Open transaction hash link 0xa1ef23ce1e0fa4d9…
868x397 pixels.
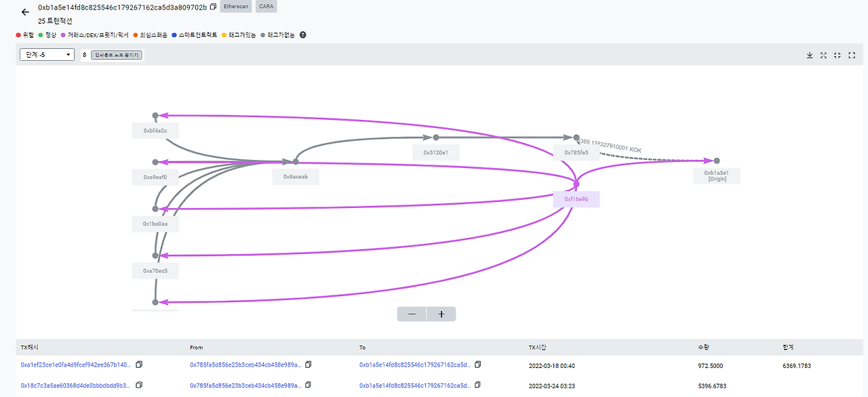tap(76, 365)
